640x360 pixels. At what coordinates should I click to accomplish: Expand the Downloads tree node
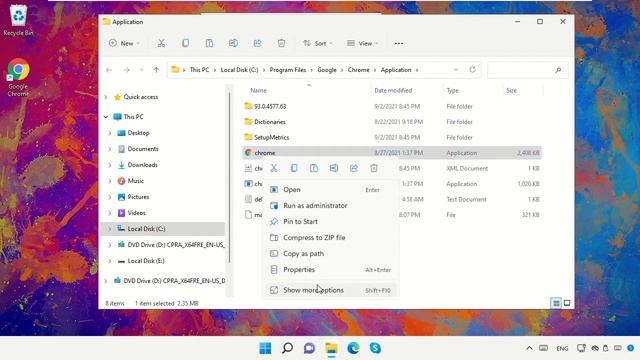click(x=110, y=165)
